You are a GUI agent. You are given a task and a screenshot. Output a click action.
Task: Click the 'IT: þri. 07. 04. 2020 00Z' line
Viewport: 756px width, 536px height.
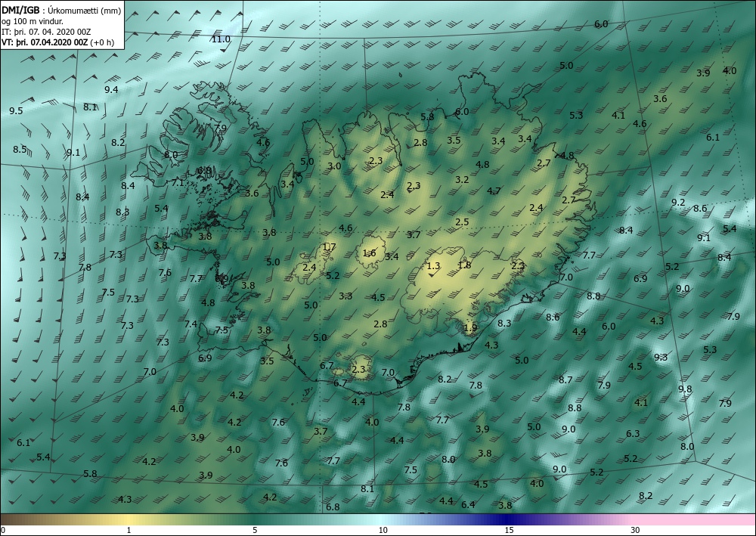[x=46, y=32]
